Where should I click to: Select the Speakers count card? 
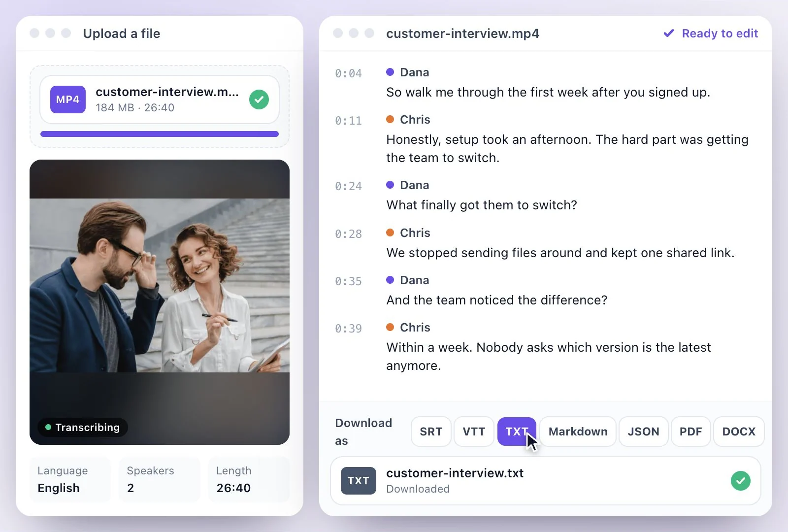(160, 480)
